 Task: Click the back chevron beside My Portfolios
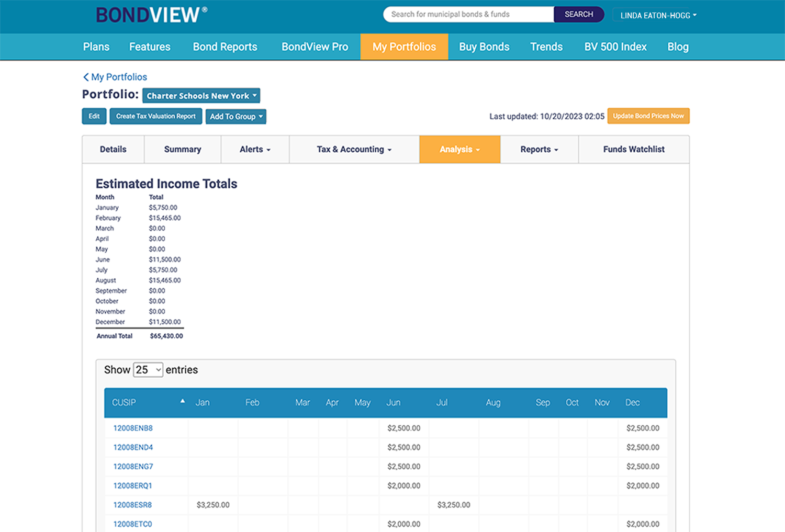coord(86,77)
